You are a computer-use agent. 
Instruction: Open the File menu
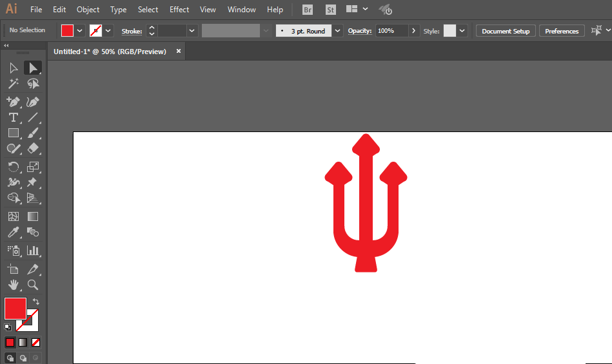pyautogui.click(x=36, y=10)
